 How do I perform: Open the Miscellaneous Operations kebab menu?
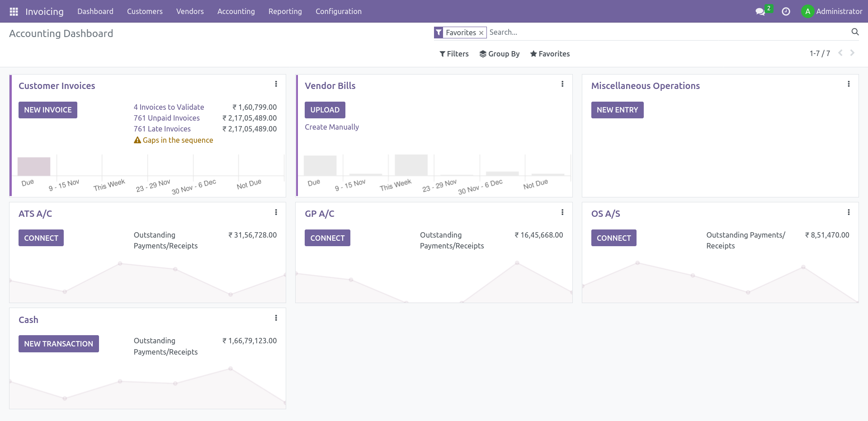(849, 84)
